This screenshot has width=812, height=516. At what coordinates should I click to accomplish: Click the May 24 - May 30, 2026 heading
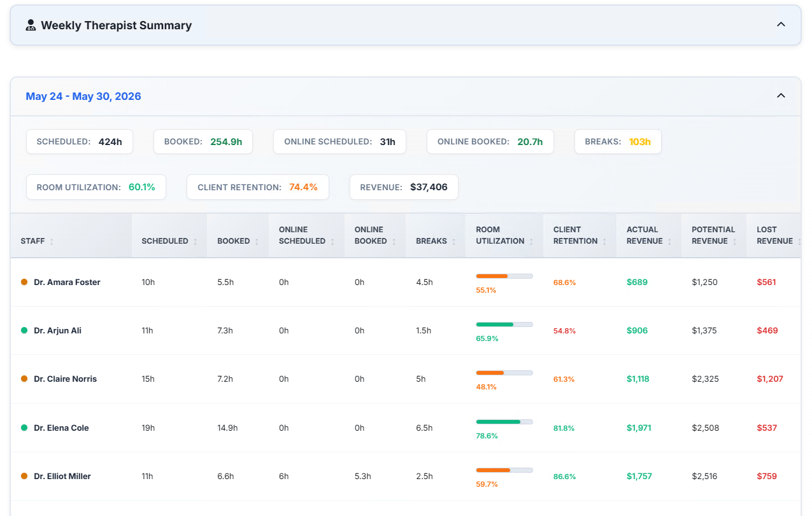[83, 97]
